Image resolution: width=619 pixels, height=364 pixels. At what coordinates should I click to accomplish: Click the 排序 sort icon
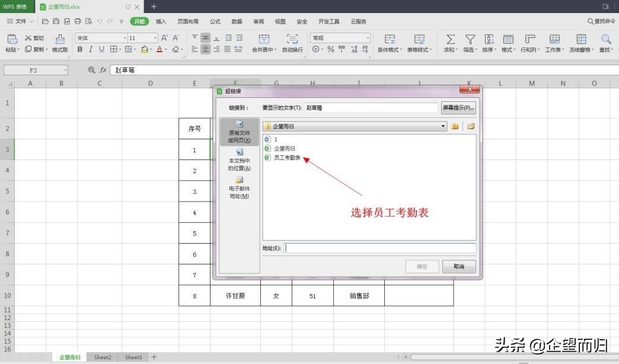point(489,40)
